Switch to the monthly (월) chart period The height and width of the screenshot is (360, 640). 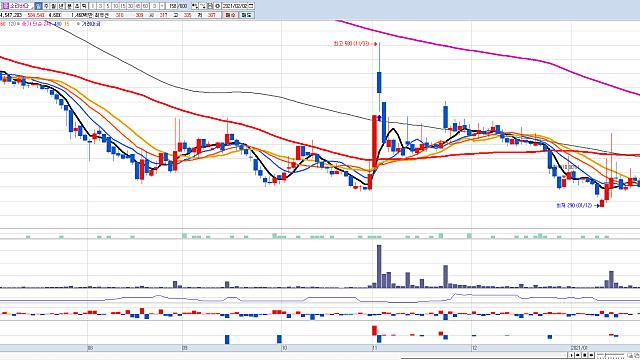click(x=53, y=6)
